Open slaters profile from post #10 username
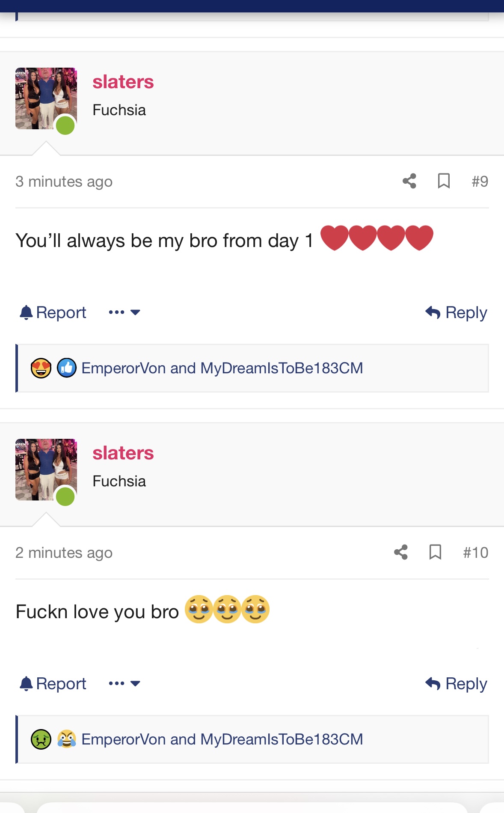 point(123,453)
